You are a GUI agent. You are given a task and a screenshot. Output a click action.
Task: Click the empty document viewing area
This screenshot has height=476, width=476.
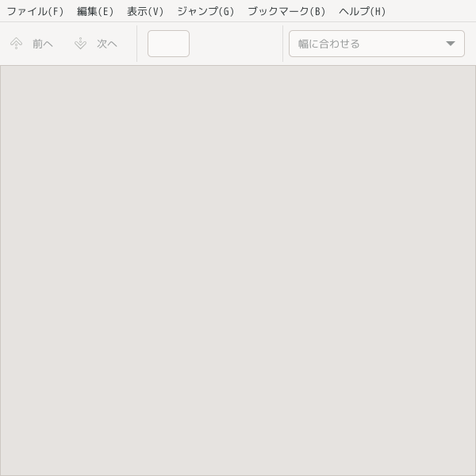click(238, 271)
